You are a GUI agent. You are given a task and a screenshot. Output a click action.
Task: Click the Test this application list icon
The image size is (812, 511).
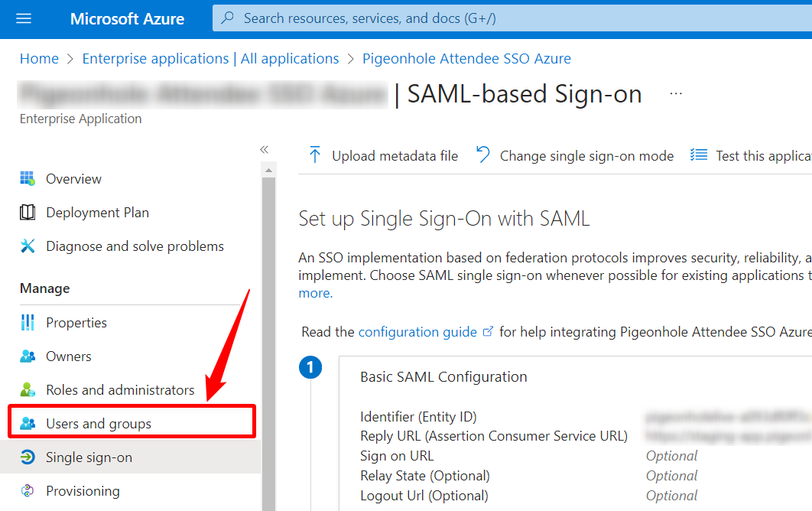(x=699, y=155)
